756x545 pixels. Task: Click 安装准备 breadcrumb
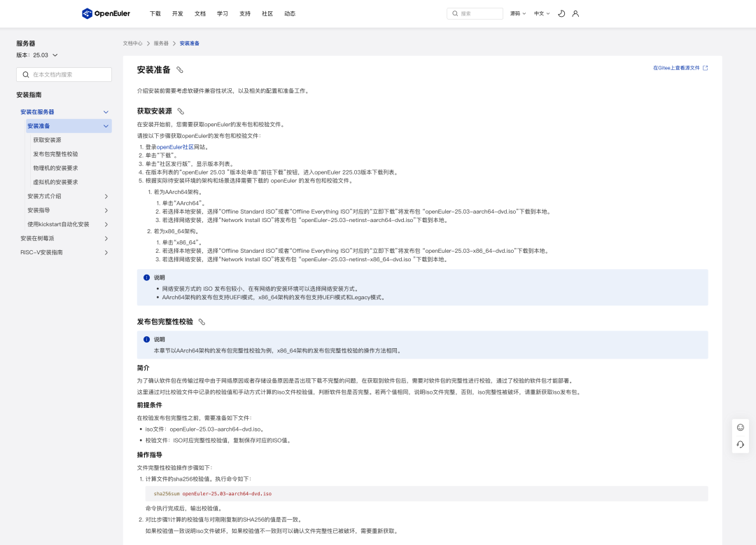190,43
